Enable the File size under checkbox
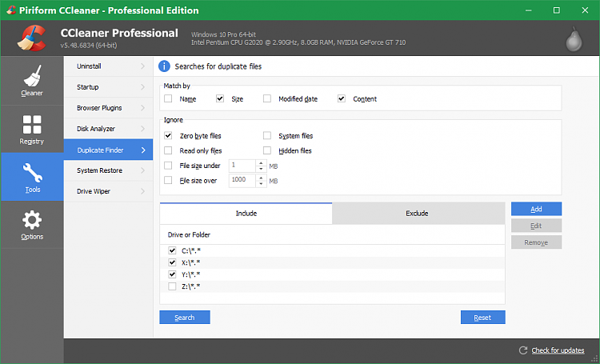The width and height of the screenshot is (600, 364). pos(168,166)
